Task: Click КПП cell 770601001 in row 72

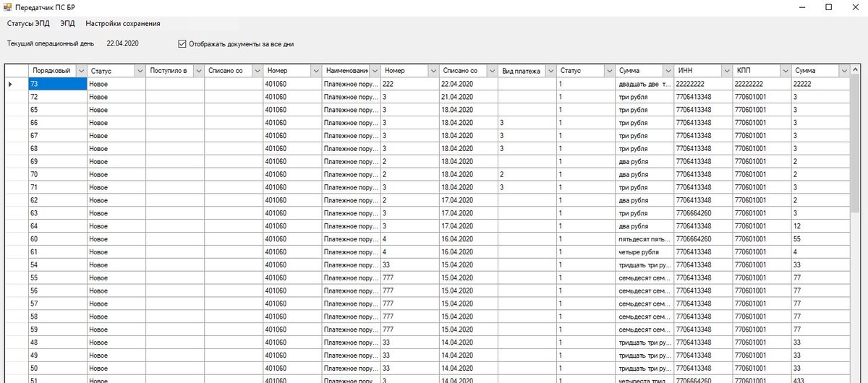Action: pyautogui.click(x=762, y=97)
